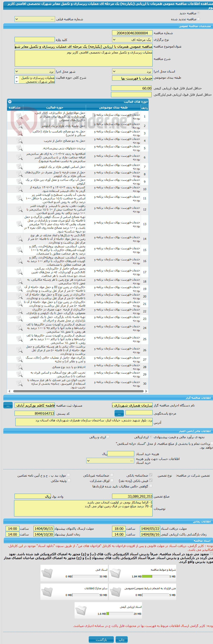The image size is (213, 644).
Task: Click view icon for activity row 4
Action: click(19, 141)
